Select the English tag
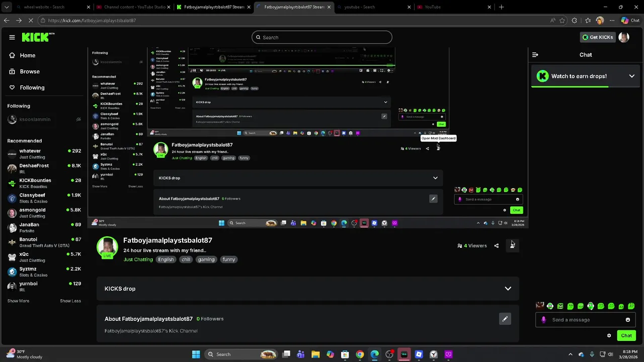 click(166, 259)
